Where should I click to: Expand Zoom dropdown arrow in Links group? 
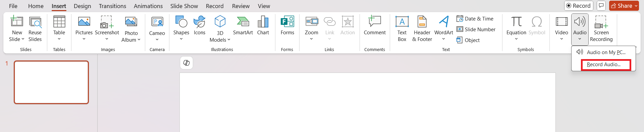coord(312,39)
